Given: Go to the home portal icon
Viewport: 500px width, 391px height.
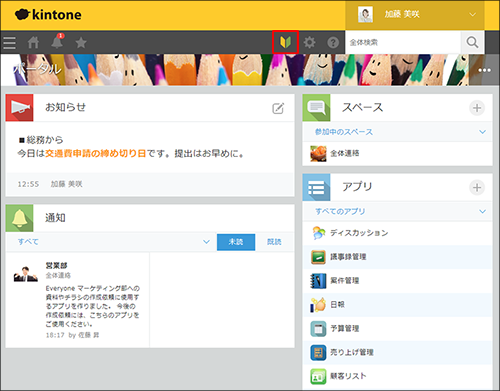Looking at the screenshot, I should (33, 42).
